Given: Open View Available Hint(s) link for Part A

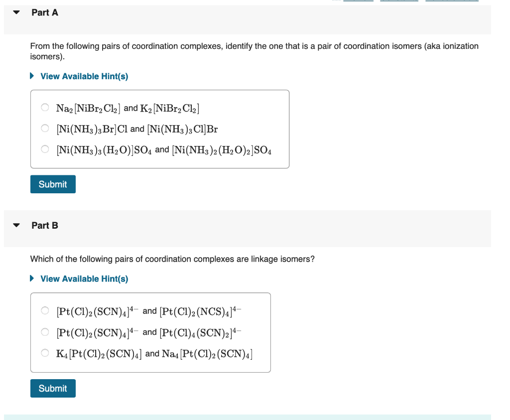Looking at the screenshot, I should [84, 76].
